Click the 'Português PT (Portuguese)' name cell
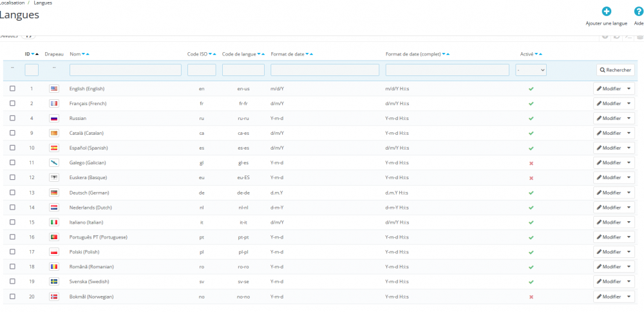The width and height of the screenshot is (644, 312). [x=99, y=237]
